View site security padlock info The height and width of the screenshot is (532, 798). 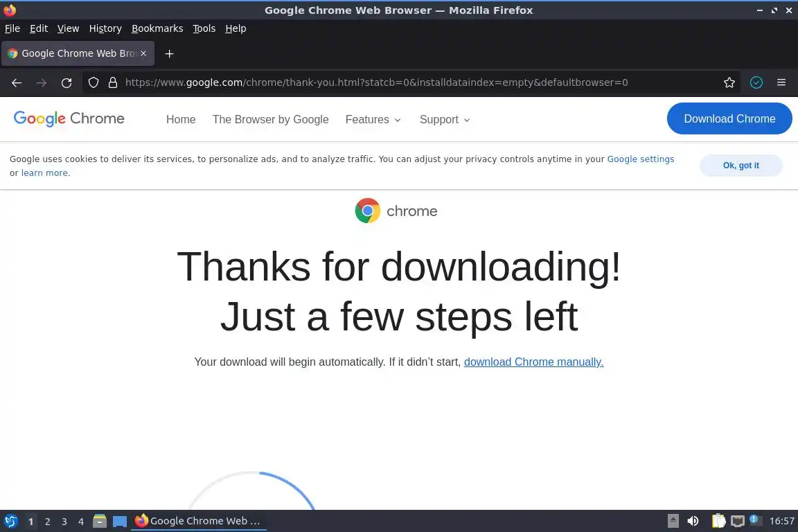click(x=113, y=82)
